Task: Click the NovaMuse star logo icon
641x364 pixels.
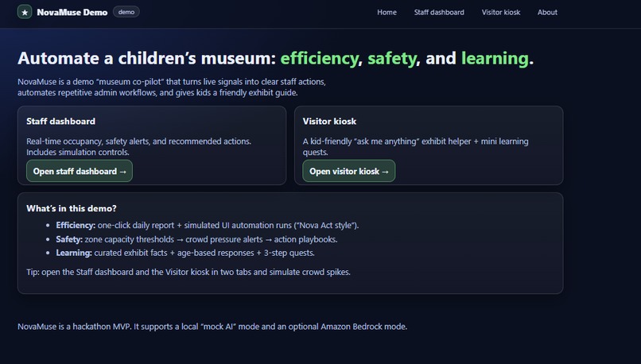Action: tap(25, 12)
